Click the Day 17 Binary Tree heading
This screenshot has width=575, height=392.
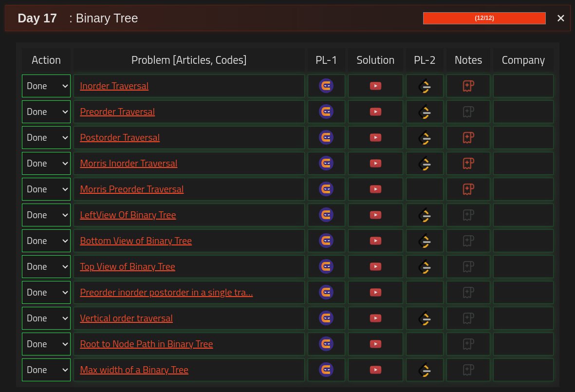click(x=78, y=18)
